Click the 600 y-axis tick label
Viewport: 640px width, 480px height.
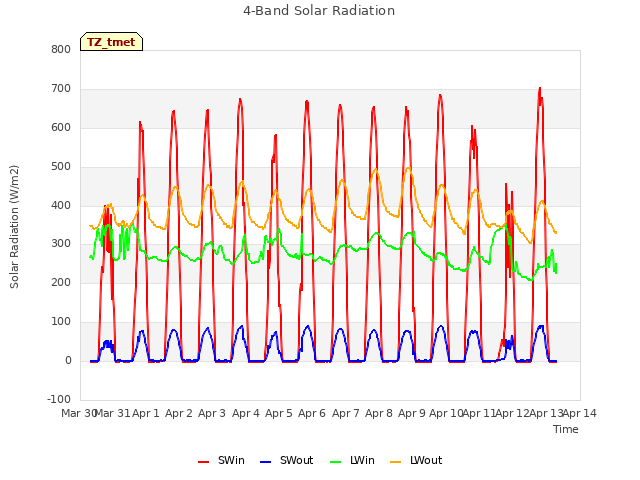61,127
